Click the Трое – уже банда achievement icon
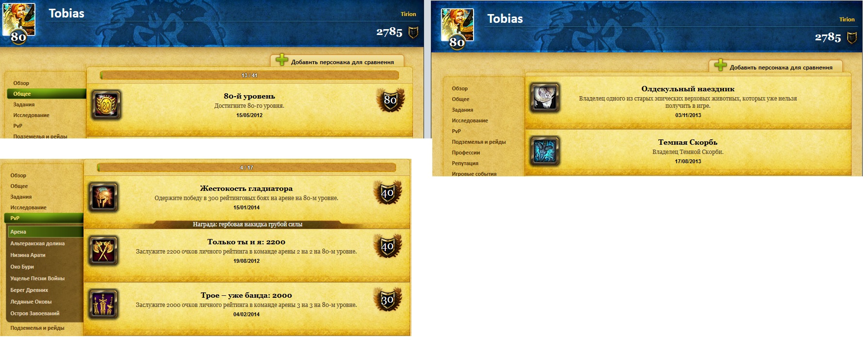 point(103,304)
